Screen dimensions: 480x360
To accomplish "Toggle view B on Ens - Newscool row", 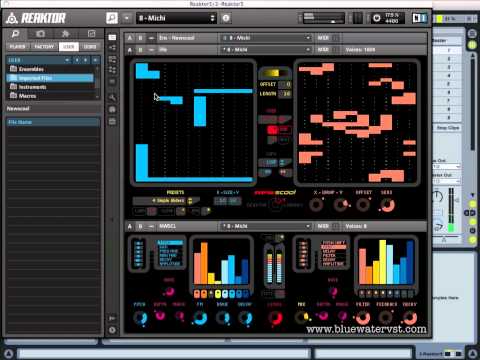I will [140, 38].
